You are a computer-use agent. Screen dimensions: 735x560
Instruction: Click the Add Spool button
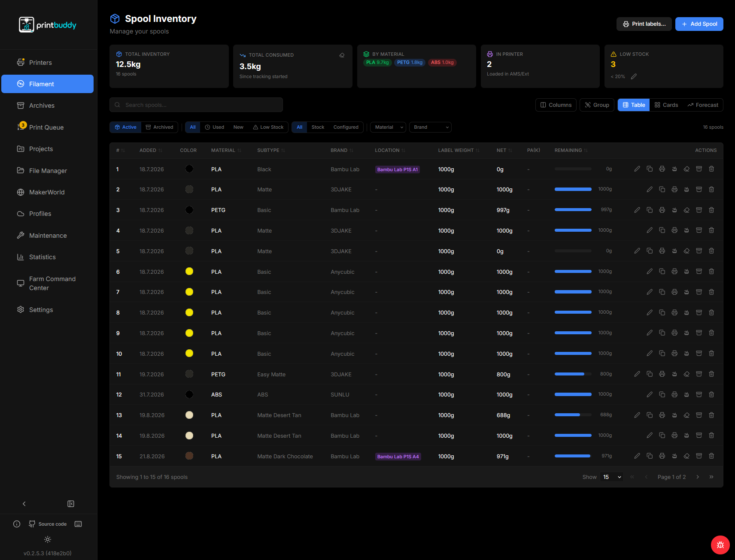[x=699, y=24]
